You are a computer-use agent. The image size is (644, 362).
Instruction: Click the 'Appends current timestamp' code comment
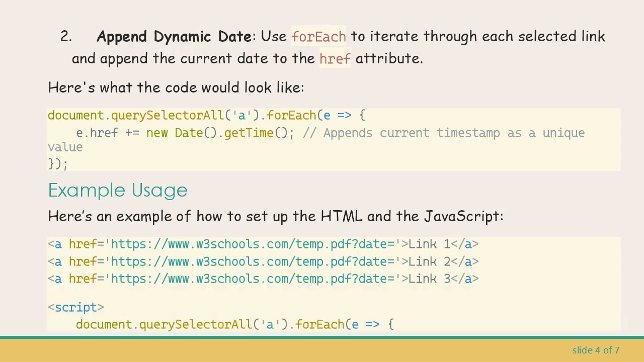pyautogui.click(x=453, y=133)
